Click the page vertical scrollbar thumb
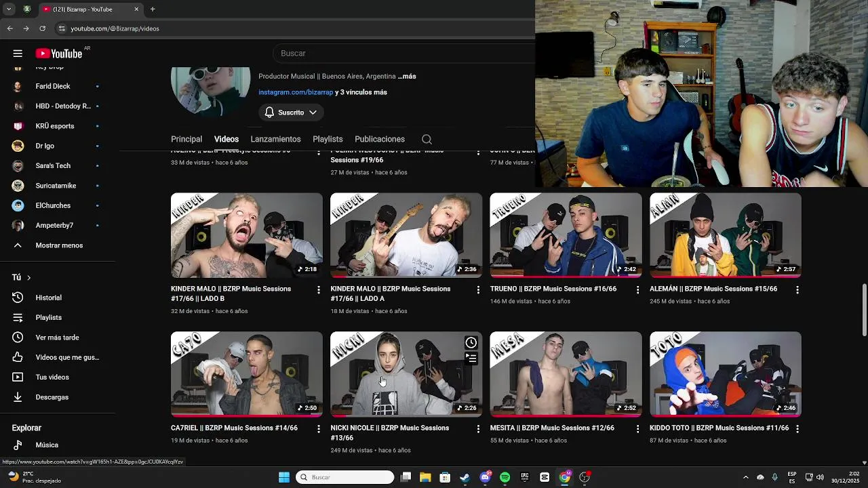 [x=864, y=310]
